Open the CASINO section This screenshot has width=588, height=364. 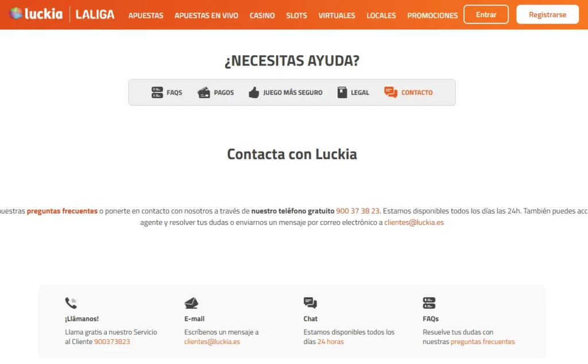pyautogui.click(x=262, y=16)
